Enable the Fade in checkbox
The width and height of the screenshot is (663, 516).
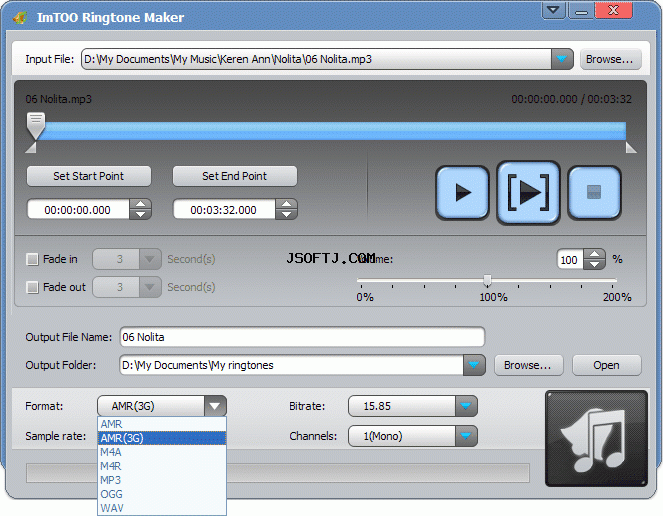33,259
